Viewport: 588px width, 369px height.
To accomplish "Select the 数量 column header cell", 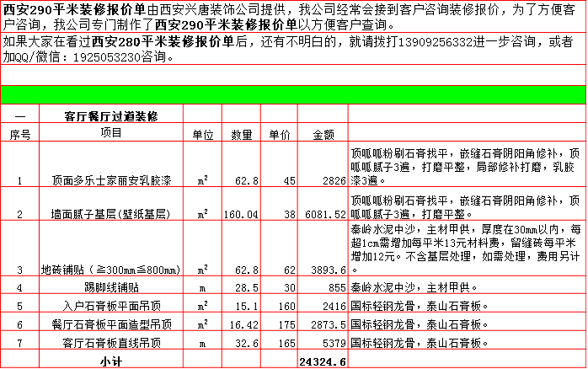I will click(x=242, y=135).
